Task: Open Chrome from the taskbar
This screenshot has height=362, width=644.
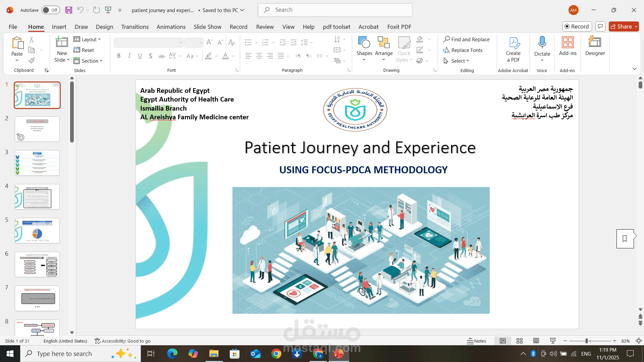Action: (x=276, y=354)
